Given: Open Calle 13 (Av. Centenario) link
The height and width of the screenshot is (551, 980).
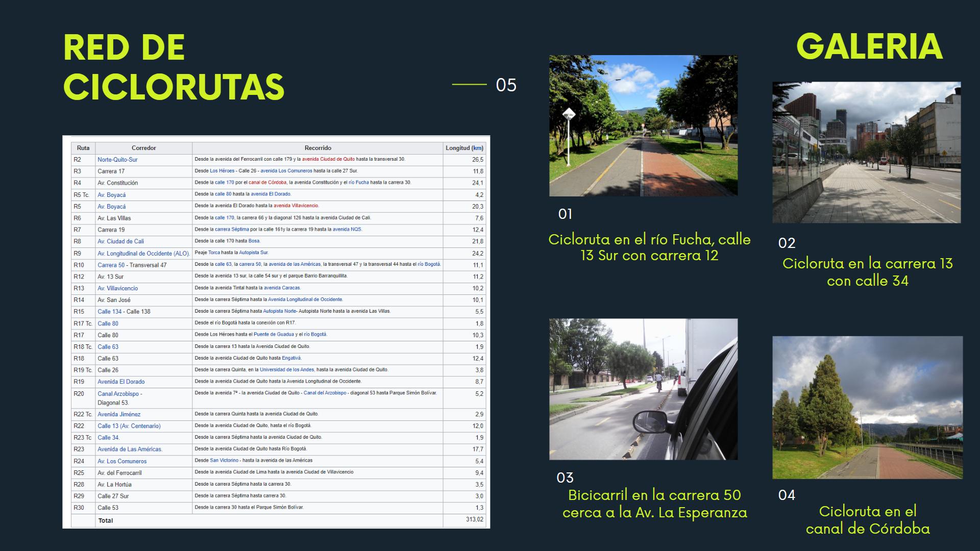Looking at the screenshot, I should (129, 426).
